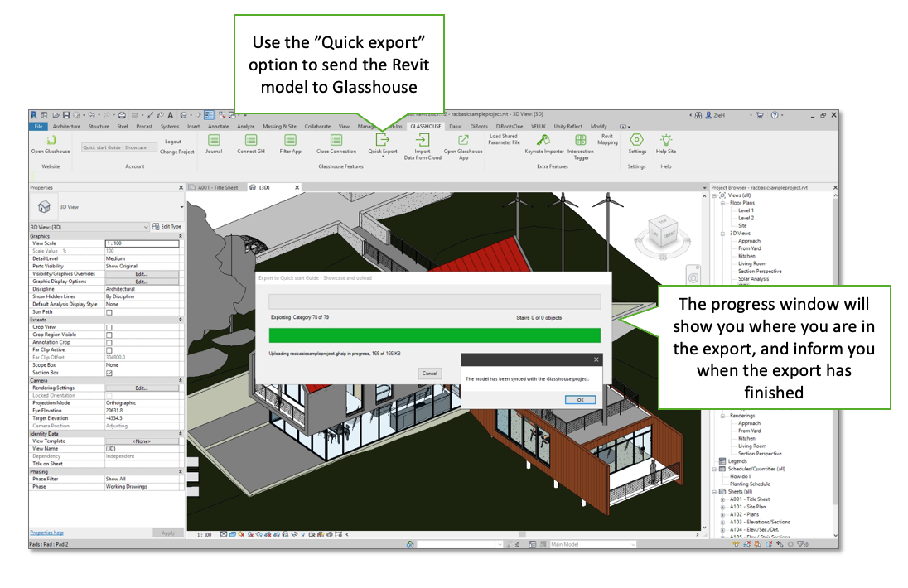Click the horizontal scrollbar below the 3D view
The width and height of the screenshot is (908, 588).
(x=521, y=535)
